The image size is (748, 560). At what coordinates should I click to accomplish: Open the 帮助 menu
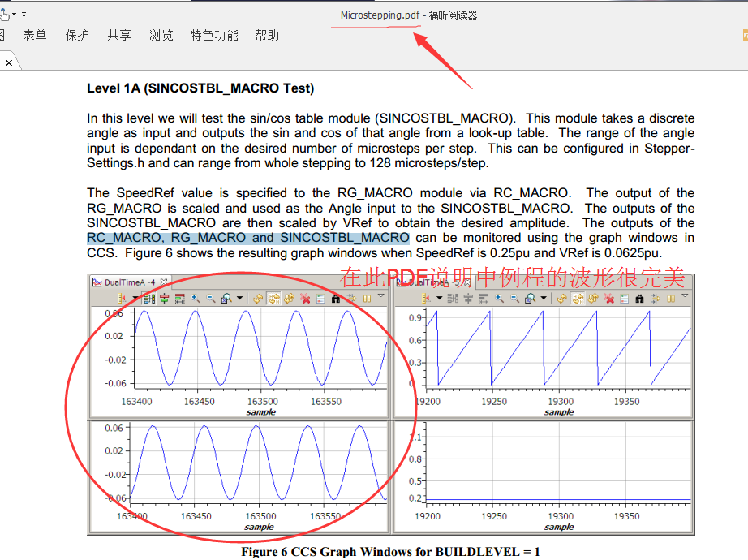[267, 35]
